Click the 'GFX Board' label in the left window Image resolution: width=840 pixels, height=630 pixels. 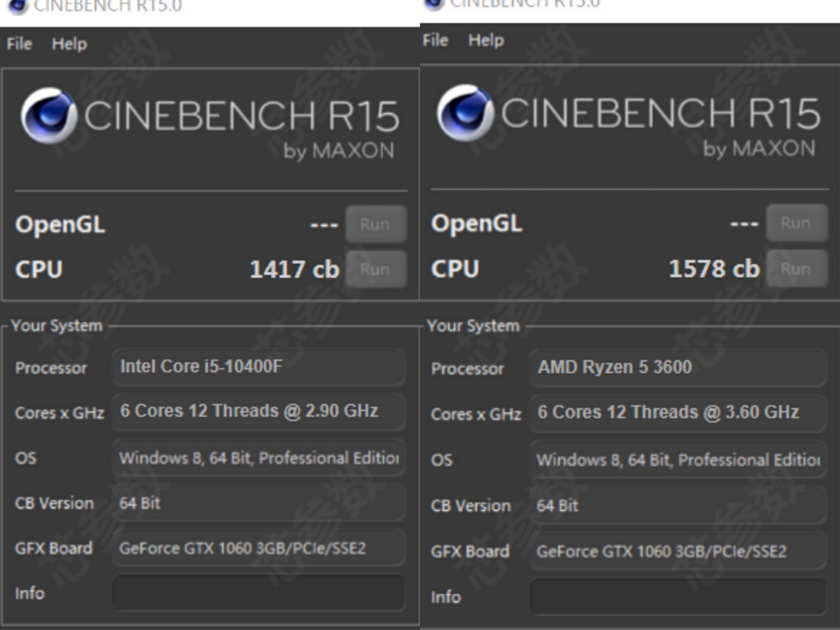point(54,548)
